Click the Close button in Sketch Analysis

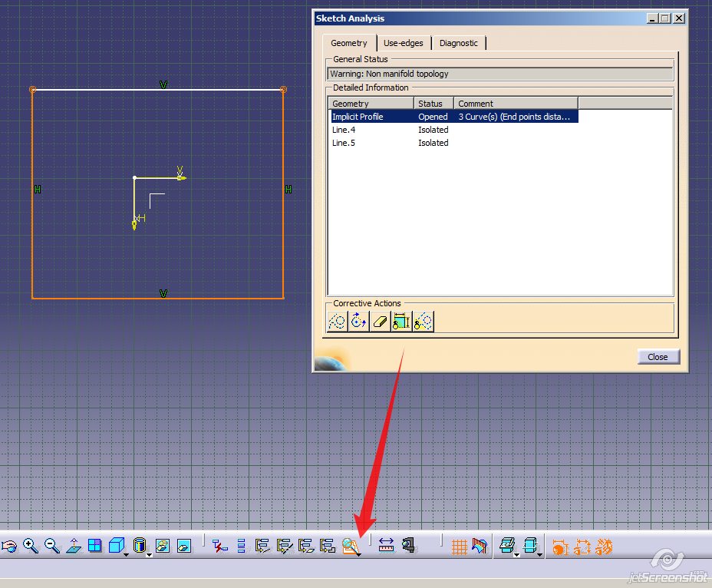(x=658, y=357)
